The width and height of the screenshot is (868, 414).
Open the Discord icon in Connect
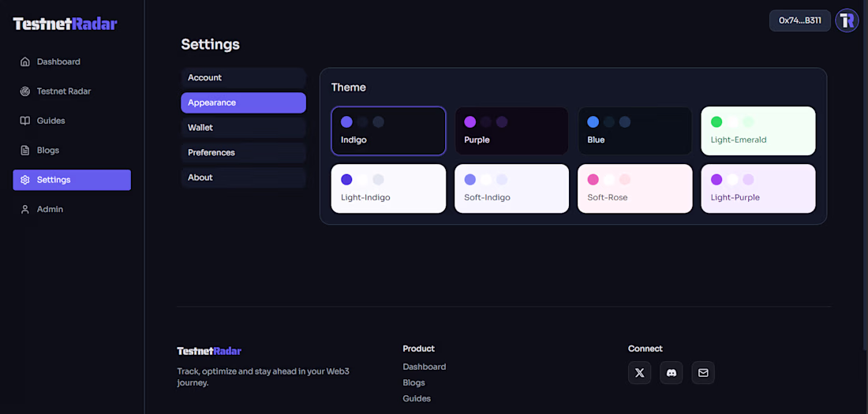[672, 372]
